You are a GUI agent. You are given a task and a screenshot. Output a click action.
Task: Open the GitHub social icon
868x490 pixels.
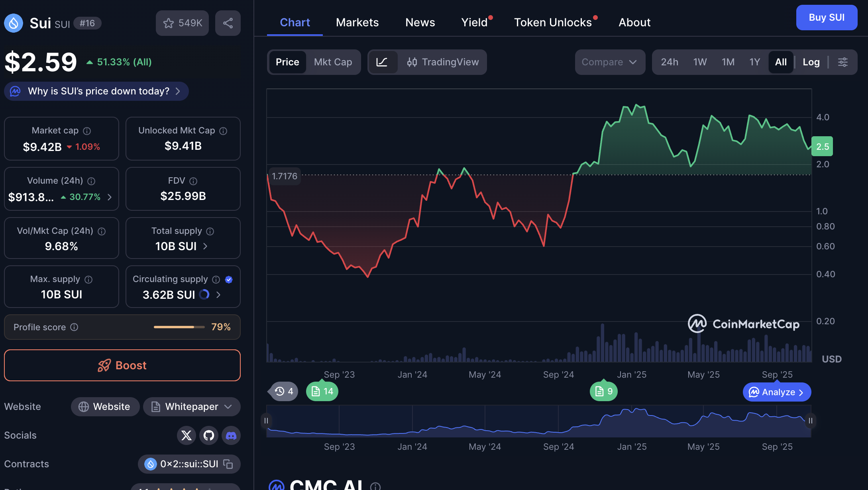click(x=209, y=435)
